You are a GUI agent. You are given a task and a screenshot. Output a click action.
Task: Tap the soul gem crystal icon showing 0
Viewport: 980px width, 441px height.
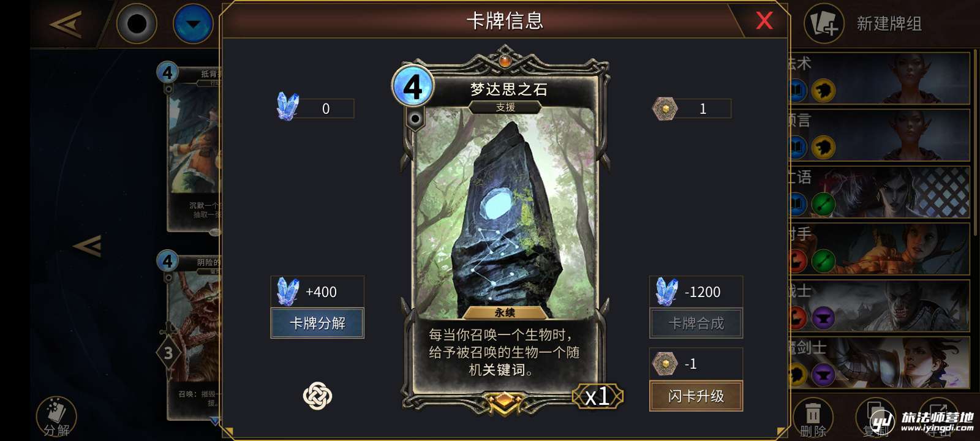pyautogui.click(x=288, y=107)
